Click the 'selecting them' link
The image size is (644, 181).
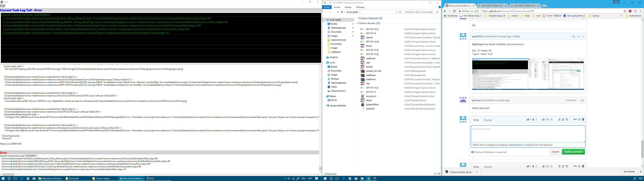tap(515, 145)
